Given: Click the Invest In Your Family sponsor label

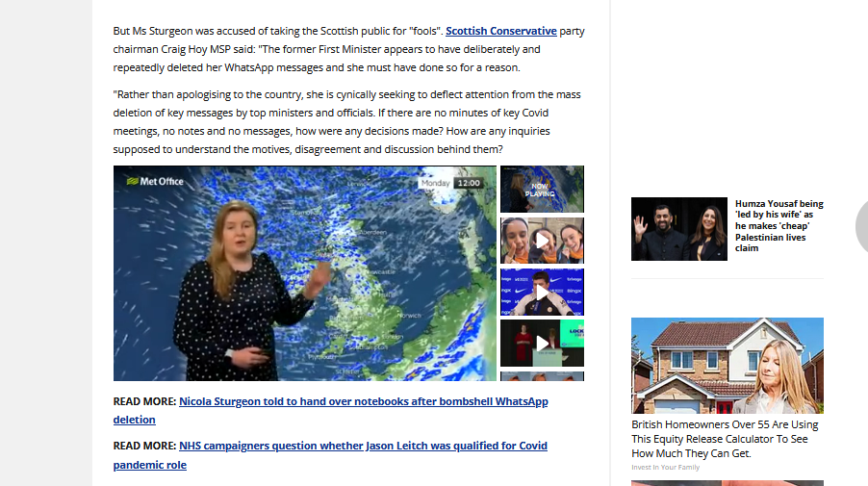Looking at the screenshot, I should point(665,467).
